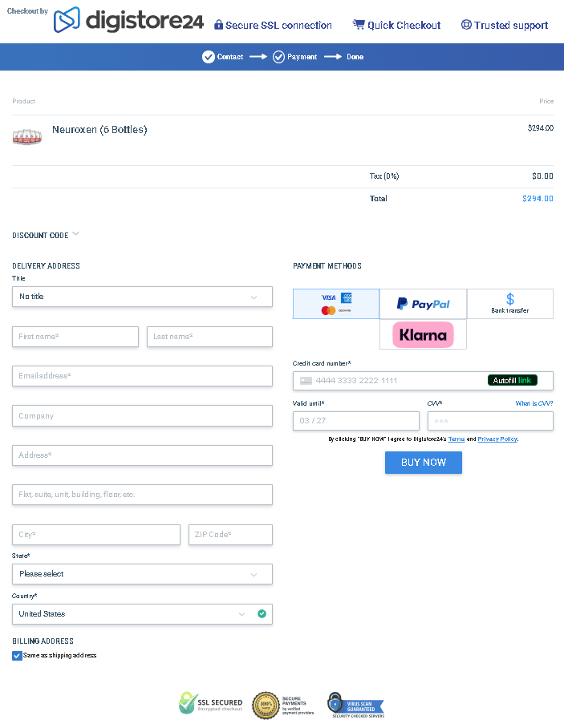Select Bank transfer payment method
The height and width of the screenshot is (728, 564).
(510, 304)
